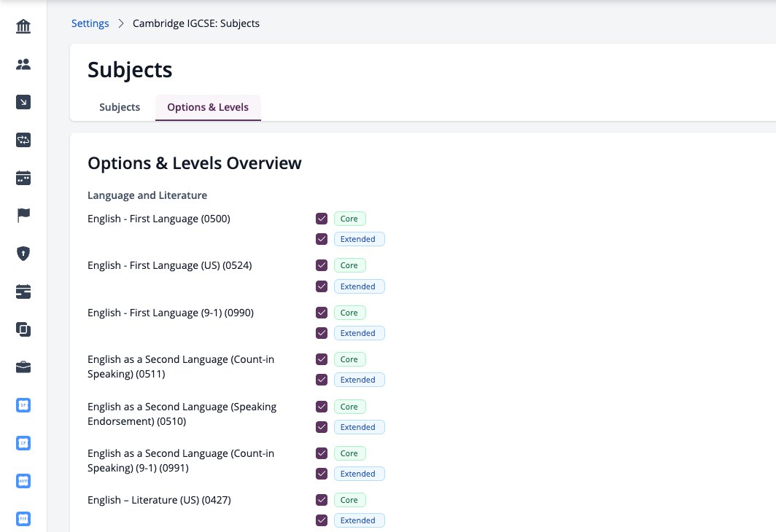Click the Extended badge for English (9-1) (0990)
This screenshot has width=776, height=532.
point(359,333)
